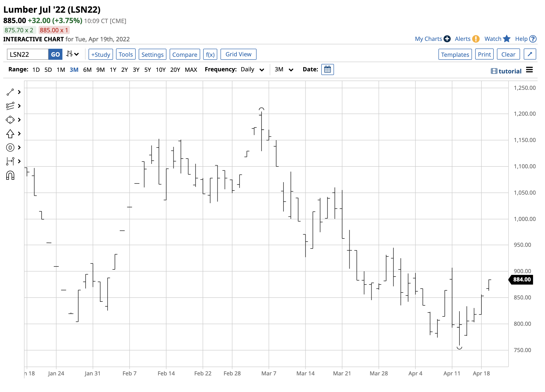The image size is (545, 392).
Task: Click the +Study button
Action: click(101, 54)
